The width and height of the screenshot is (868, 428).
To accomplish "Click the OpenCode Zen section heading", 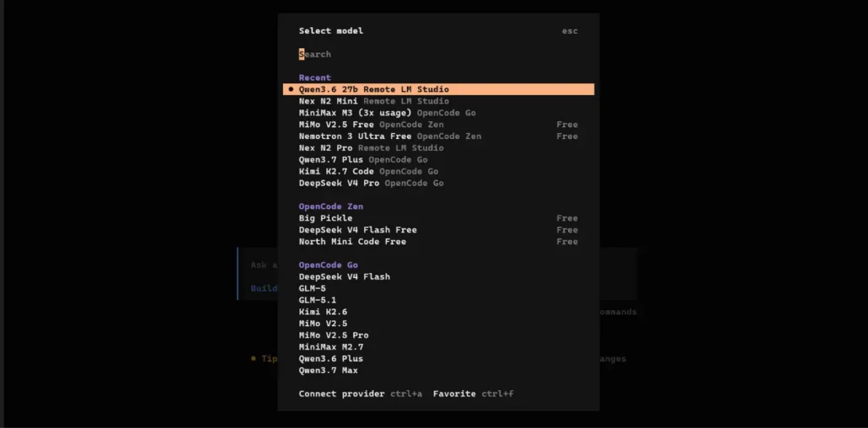I will pyautogui.click(x=331, y=206).
